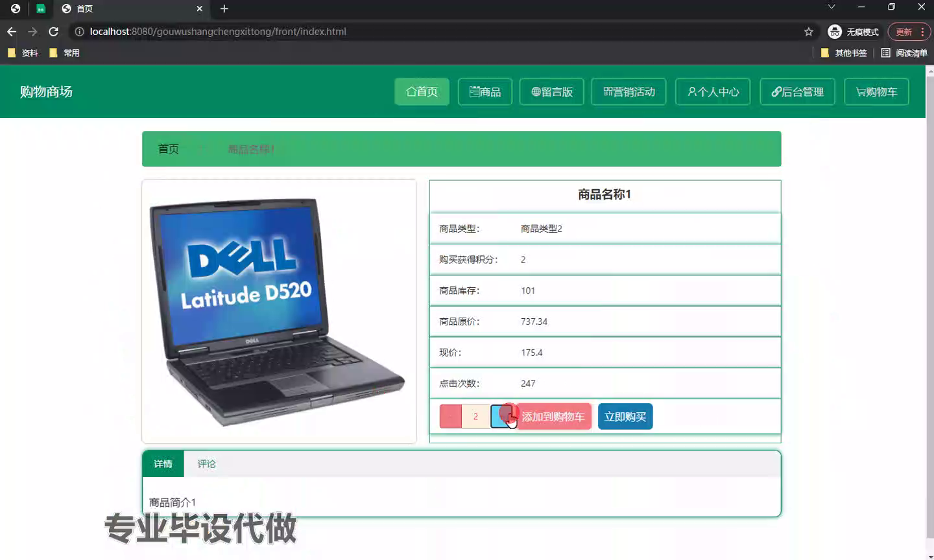Open 商品 navigation item
934x560 pixels.
tap(485, 91)
